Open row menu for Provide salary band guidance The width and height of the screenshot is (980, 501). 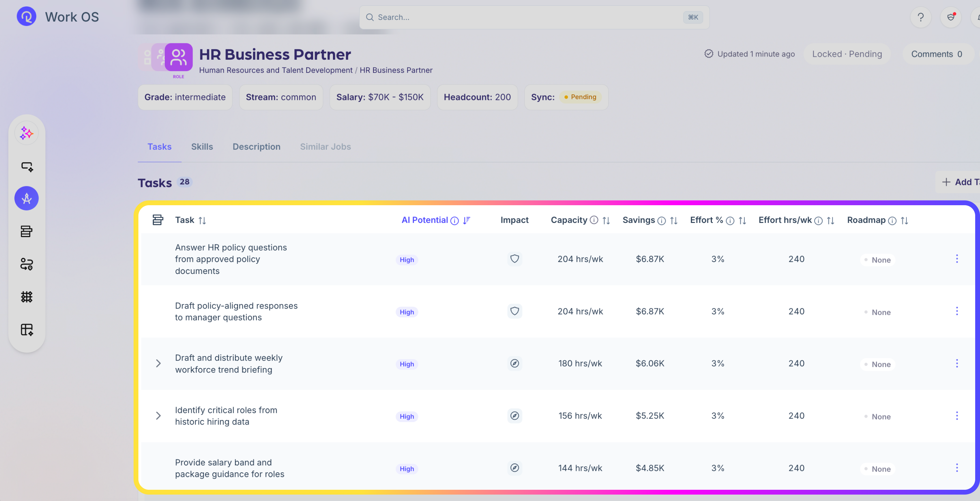coord(957,468)
